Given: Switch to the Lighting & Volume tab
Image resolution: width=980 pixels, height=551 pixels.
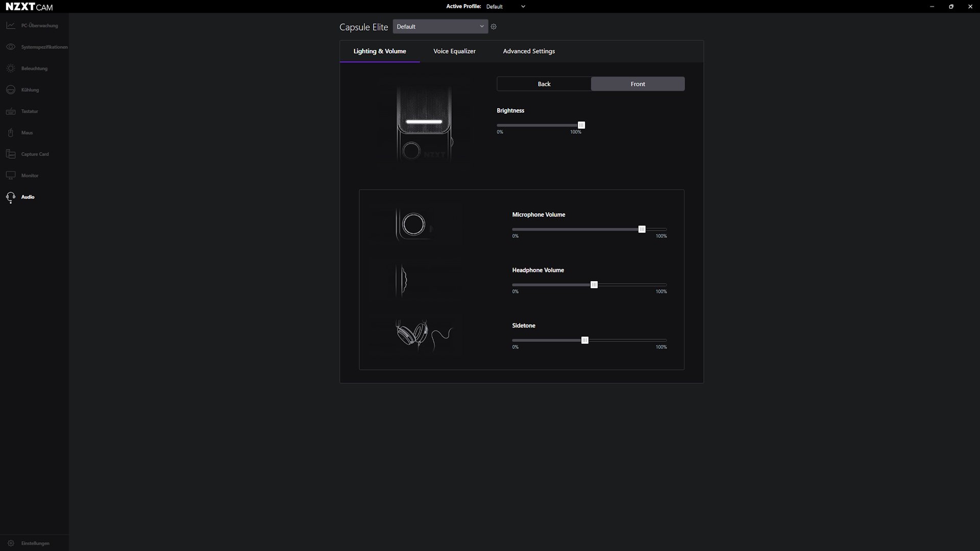Looking at the screenshot, I should [x=380, y=51].
